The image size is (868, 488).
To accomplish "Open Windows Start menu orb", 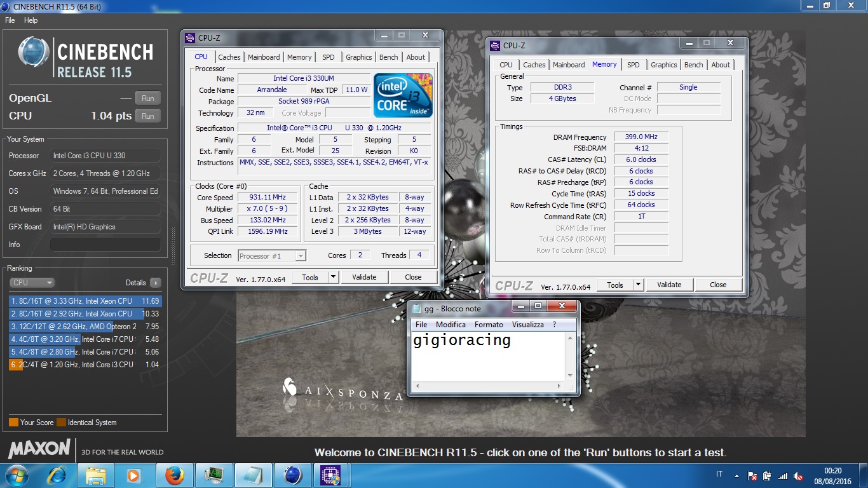I will tap(16, 475).
